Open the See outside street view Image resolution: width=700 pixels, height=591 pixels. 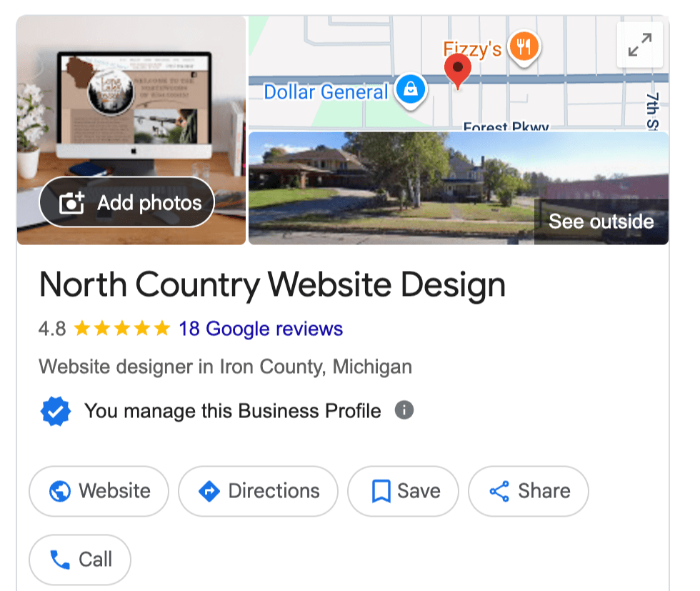coord(601,222)
